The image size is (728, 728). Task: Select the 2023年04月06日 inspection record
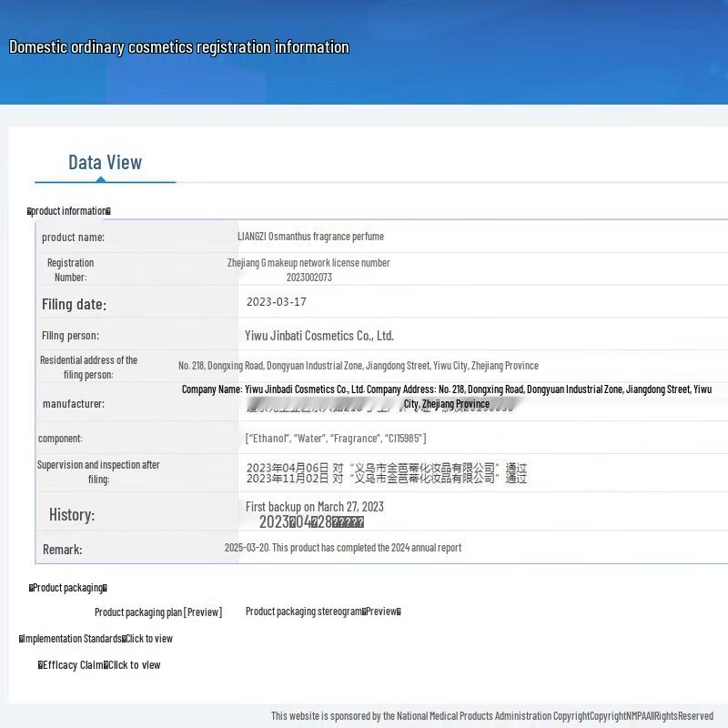386,466
